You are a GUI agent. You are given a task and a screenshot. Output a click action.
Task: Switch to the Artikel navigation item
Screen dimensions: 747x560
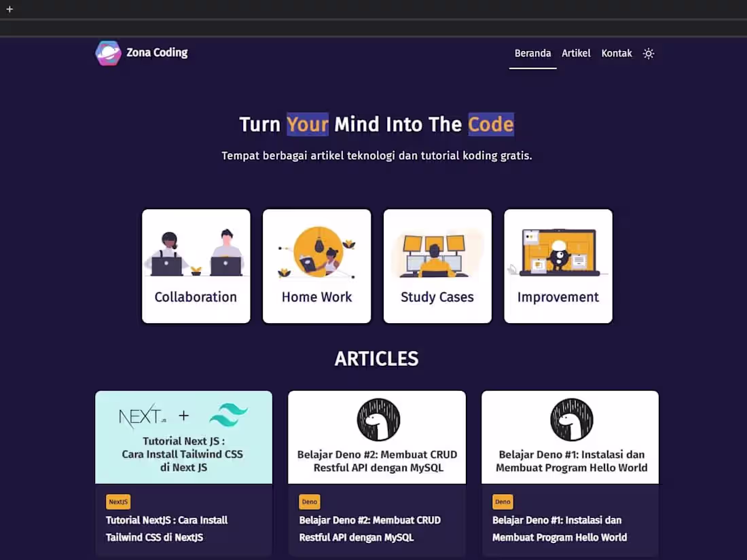(x=576, y=53)
